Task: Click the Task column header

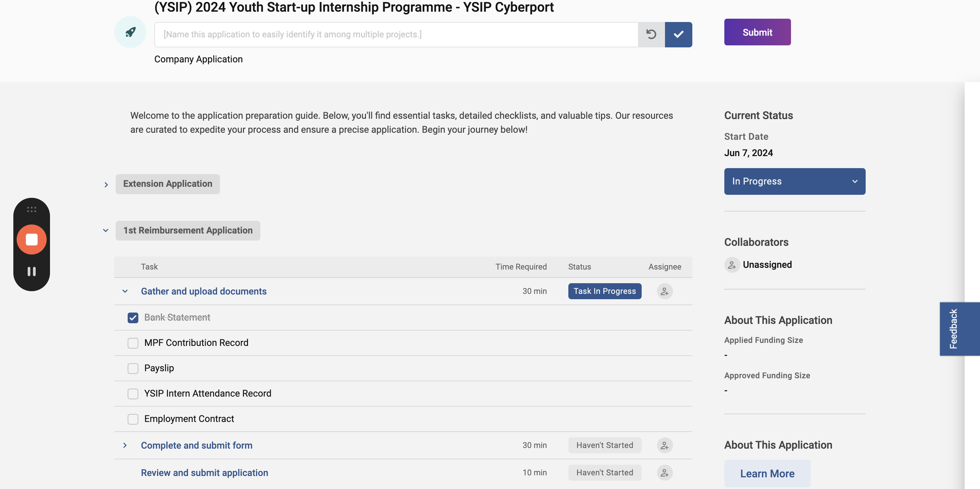Action: tap(149, 267)
